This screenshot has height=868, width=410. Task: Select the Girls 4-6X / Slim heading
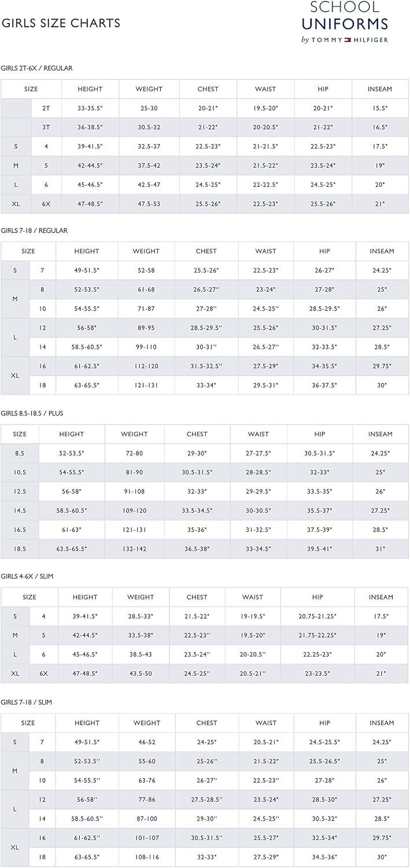27,576
